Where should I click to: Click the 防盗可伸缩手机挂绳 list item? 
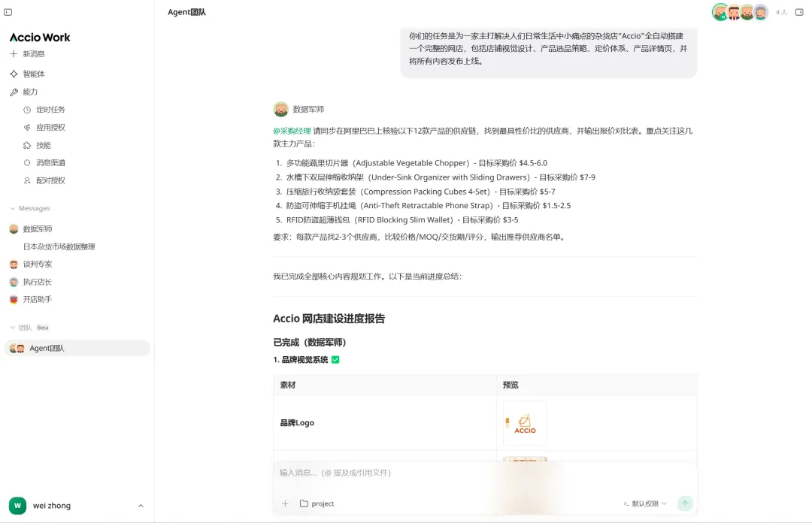(x=429, y=206)
